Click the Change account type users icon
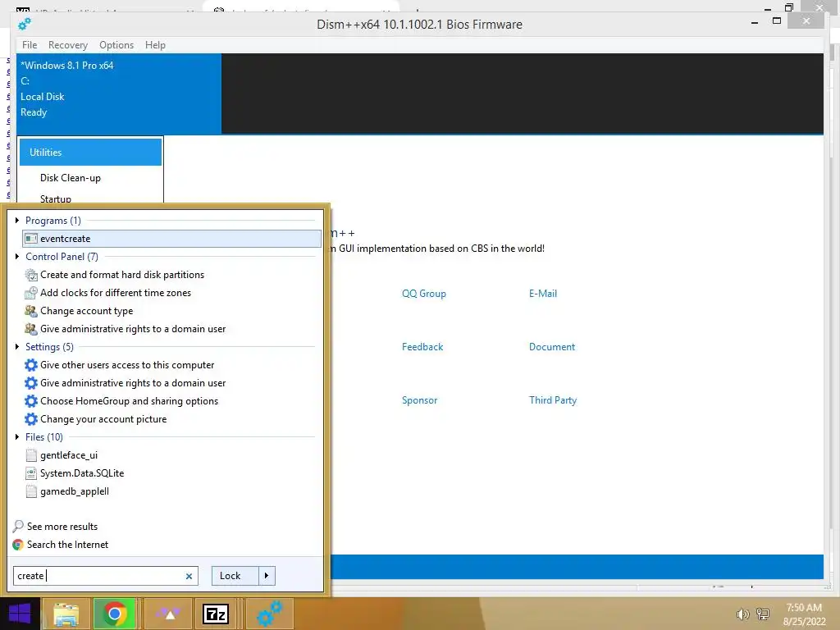The width and height of the screenshot is (840, 630). 31,311
